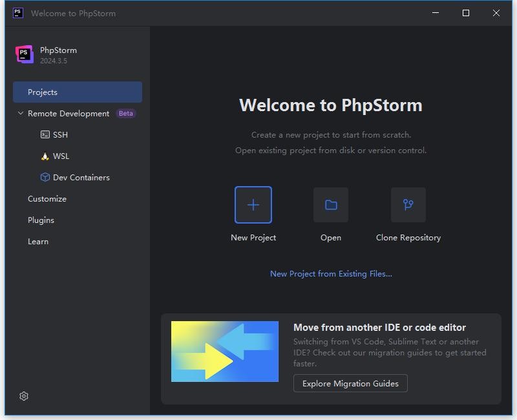This screenshot has width=517, height=420.
Task: Maximize the Welcome to PhpStorm window
Action: click(466, 13)
